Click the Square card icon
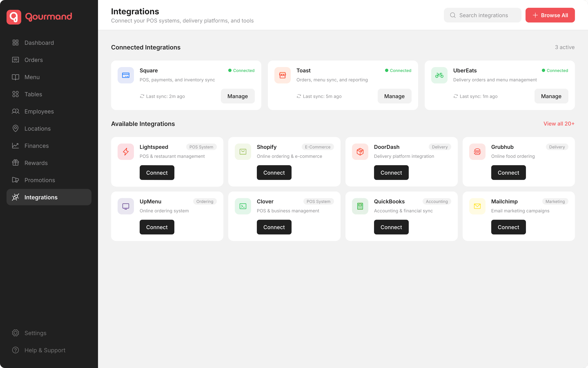Image resolution: width=588 pixels, height=368 pixels. tap(126, 75)
